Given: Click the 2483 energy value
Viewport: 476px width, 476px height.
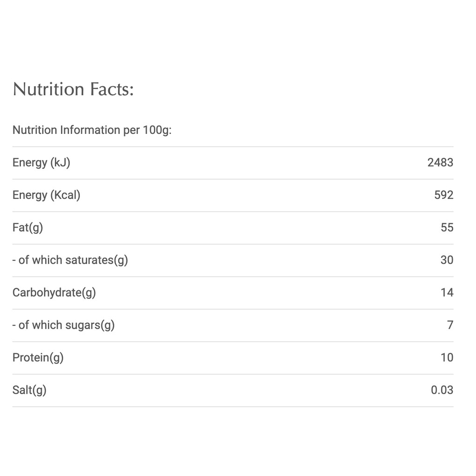Looking at the screenshot, I should pyautogui.click(x=440, y=163).
